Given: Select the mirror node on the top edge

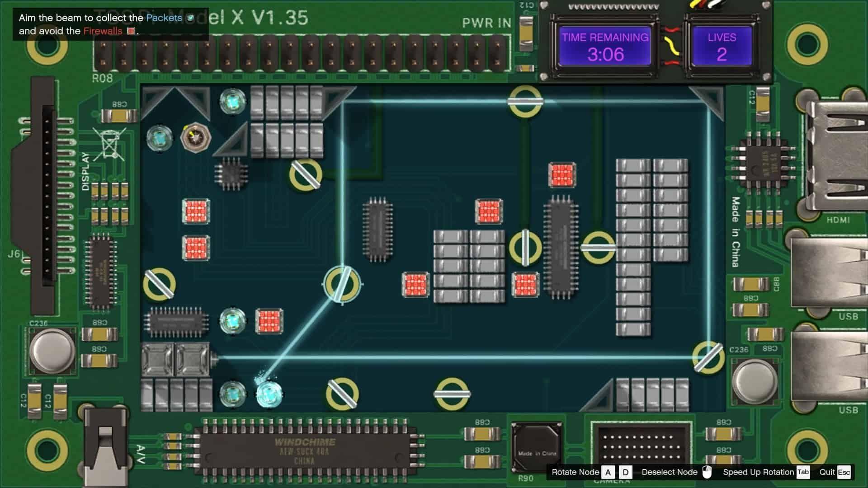Looking at the screenshot, I should coord(525,101).
